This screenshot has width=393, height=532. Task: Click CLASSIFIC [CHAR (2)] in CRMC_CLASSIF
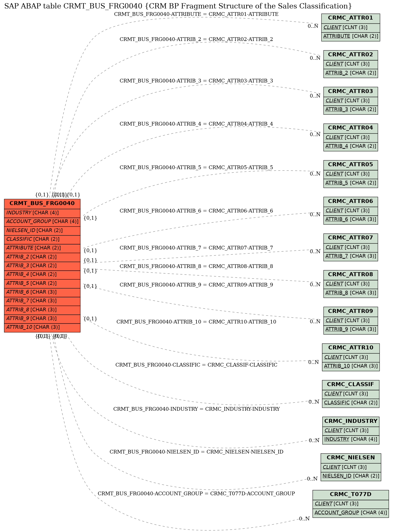[350, 403]
